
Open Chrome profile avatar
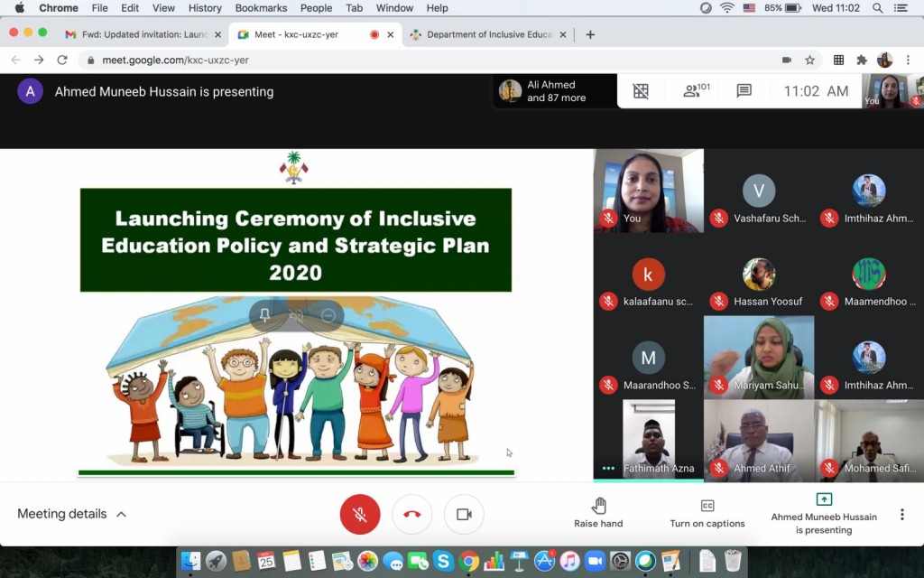884,60
